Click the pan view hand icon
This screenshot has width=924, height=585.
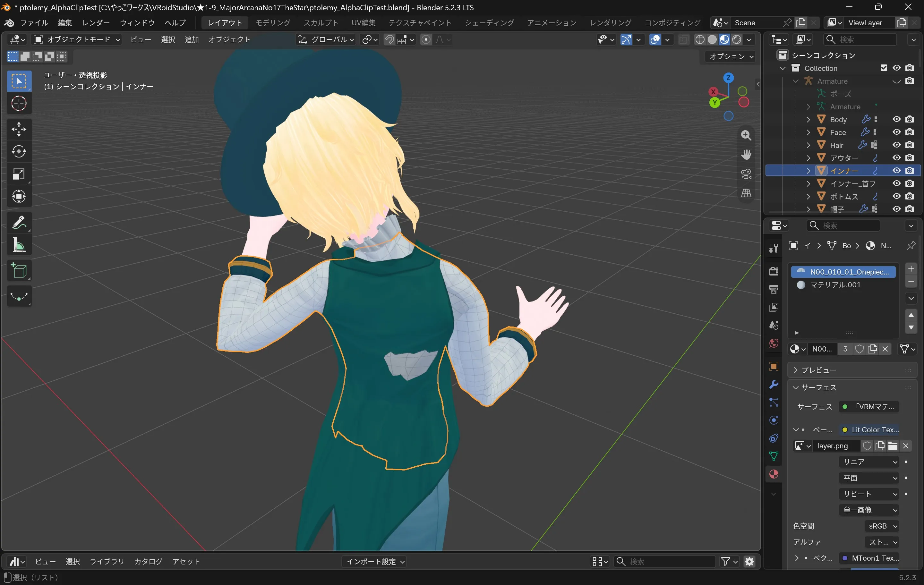click(746, 154)
